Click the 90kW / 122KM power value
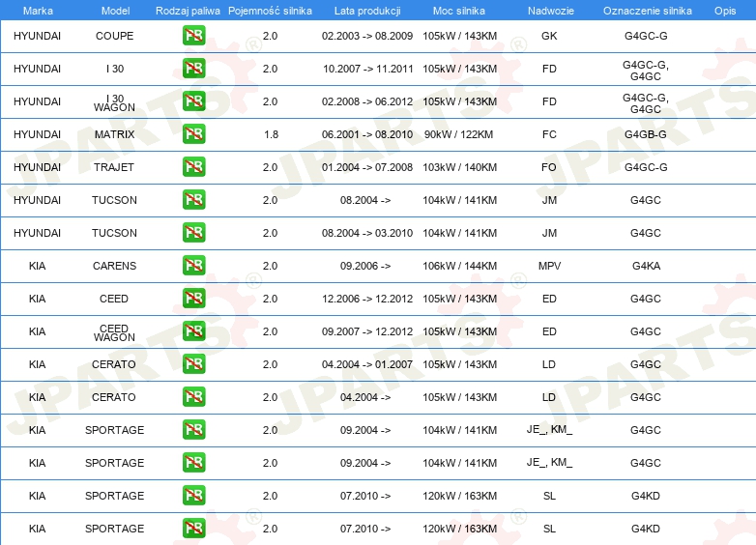 [x=458, y=134]
